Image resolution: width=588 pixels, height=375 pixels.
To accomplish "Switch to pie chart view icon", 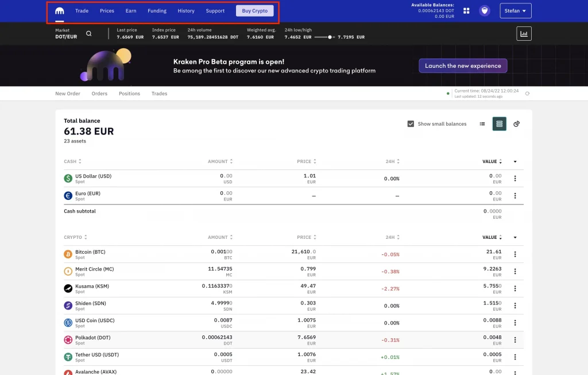I will [x=516, y=123].
